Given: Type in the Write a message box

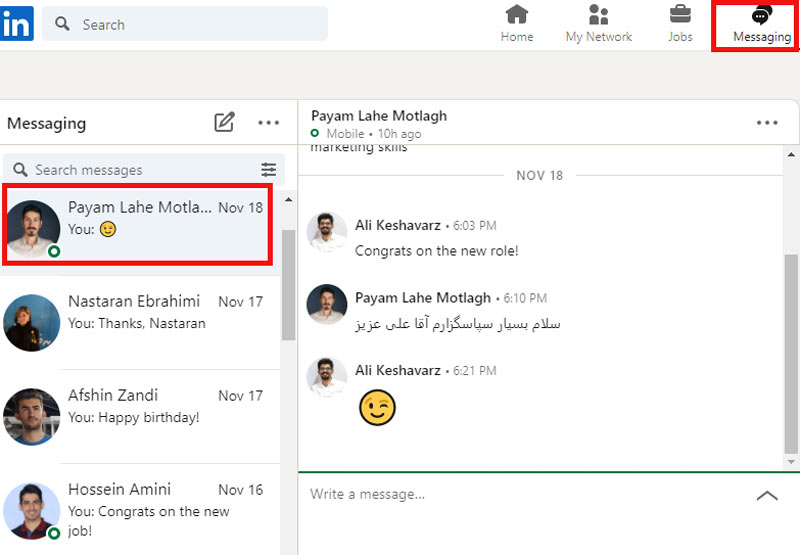Looking at the screenshot, I should coord(520,495).
